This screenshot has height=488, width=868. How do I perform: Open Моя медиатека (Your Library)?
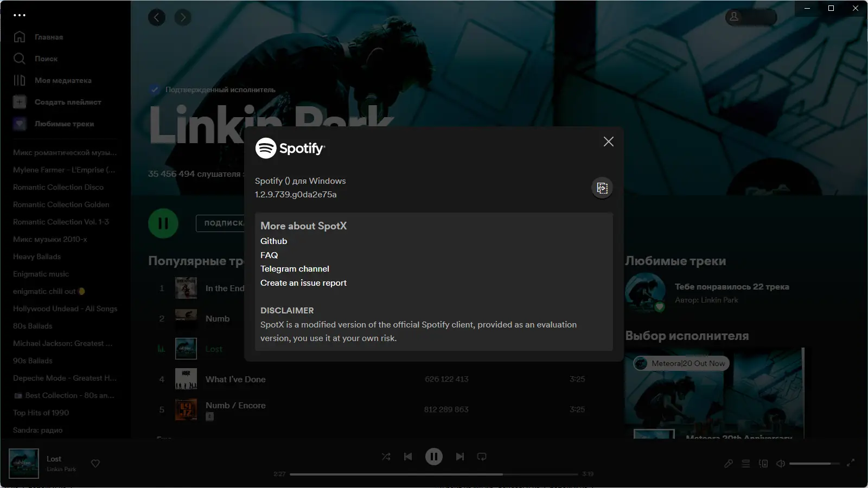[63, 81]
